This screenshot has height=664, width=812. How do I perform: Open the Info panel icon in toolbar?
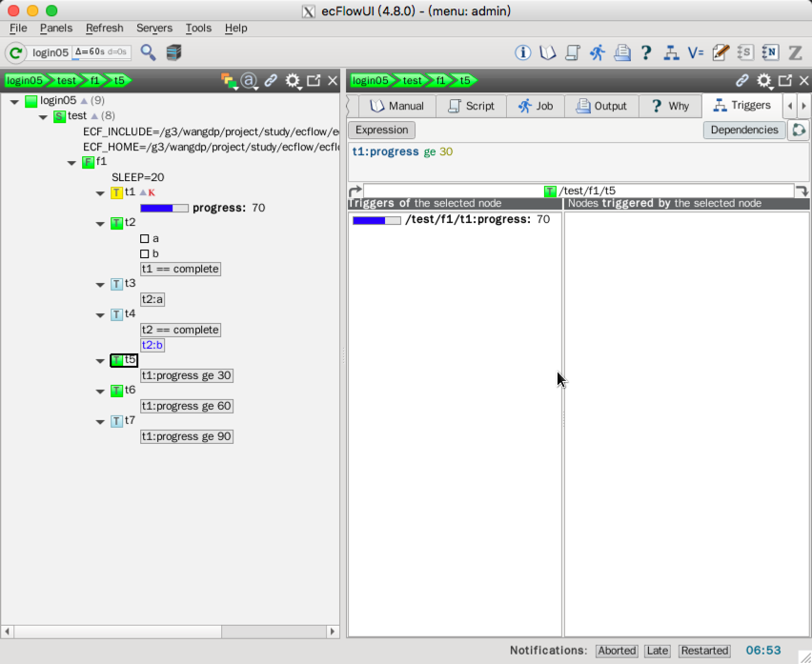pos(523,52)
